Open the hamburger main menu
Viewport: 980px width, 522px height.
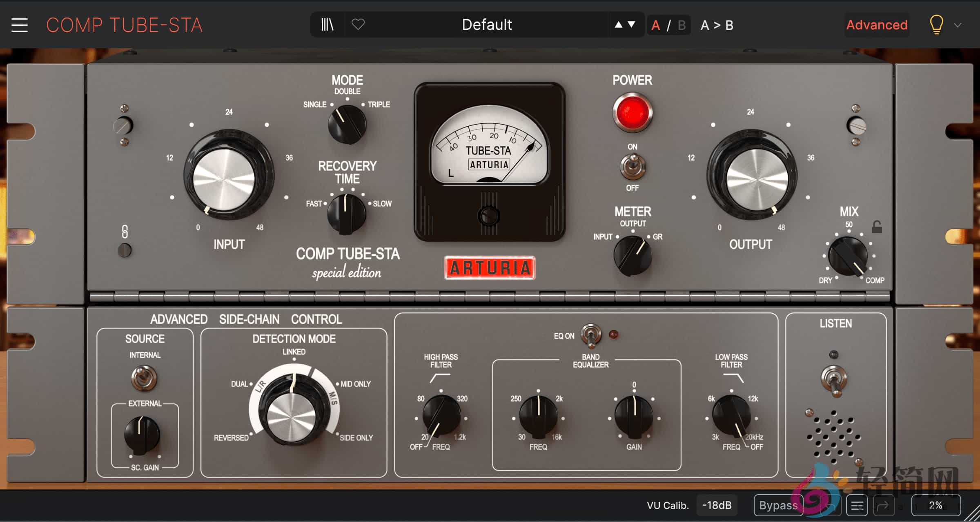pos(19,25)
